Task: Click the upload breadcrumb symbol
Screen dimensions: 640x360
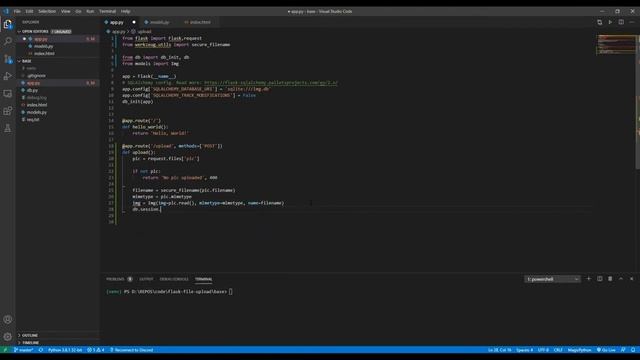Action: (141, 31)
